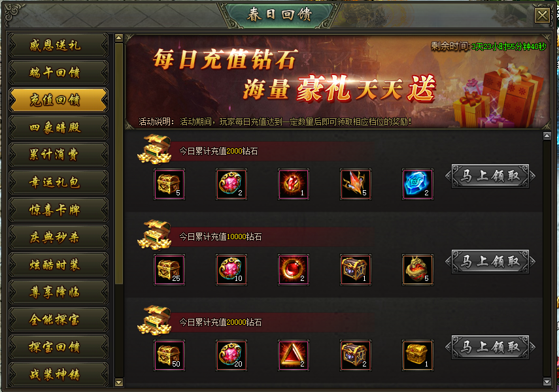Switch to the 四象暗殿 sidebar tab

click(58, 127)
